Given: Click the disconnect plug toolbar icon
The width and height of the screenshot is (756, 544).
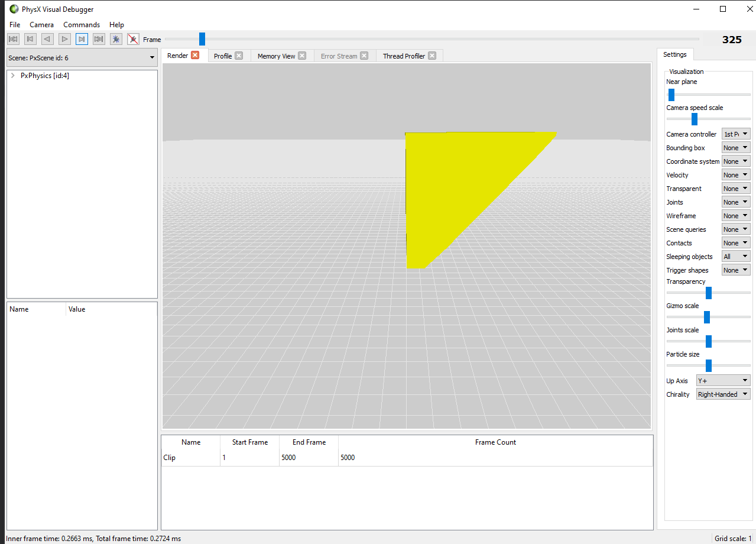Looking at the screenshot, I should coord(133,39).
